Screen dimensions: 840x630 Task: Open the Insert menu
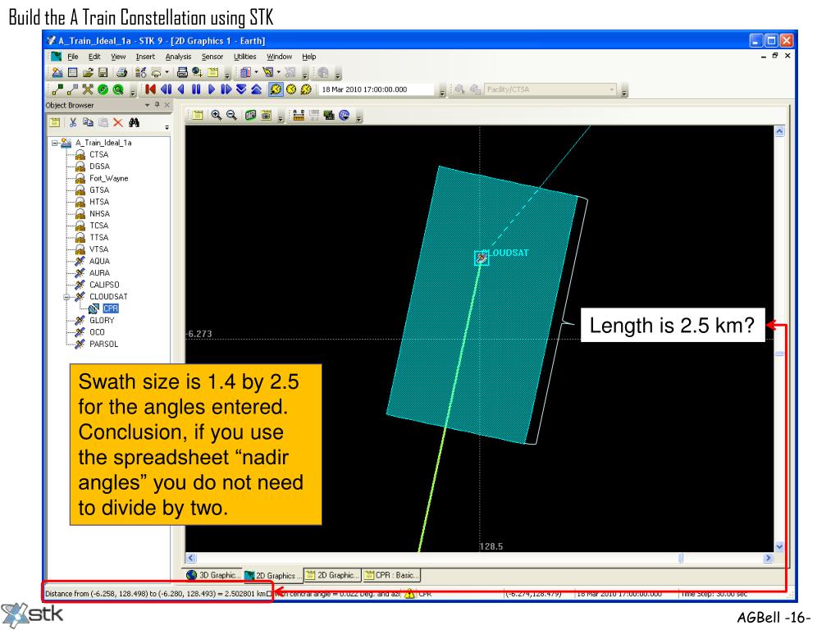(145, 57)
